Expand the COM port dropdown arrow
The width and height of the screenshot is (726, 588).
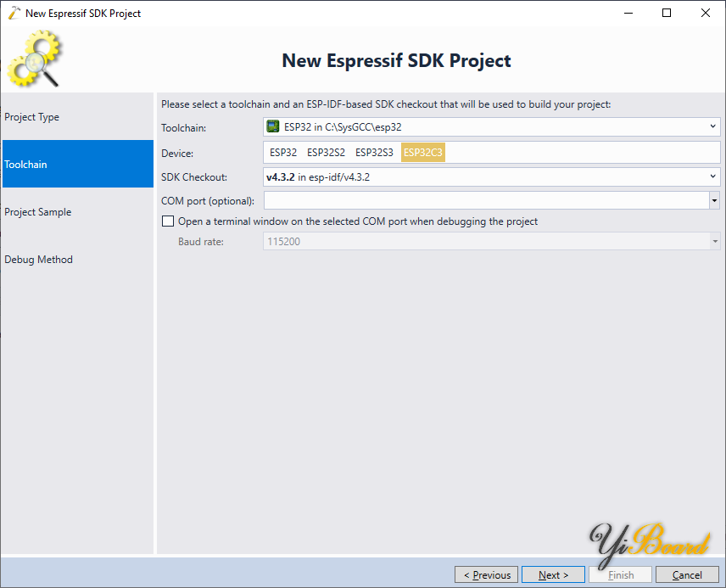714,200
